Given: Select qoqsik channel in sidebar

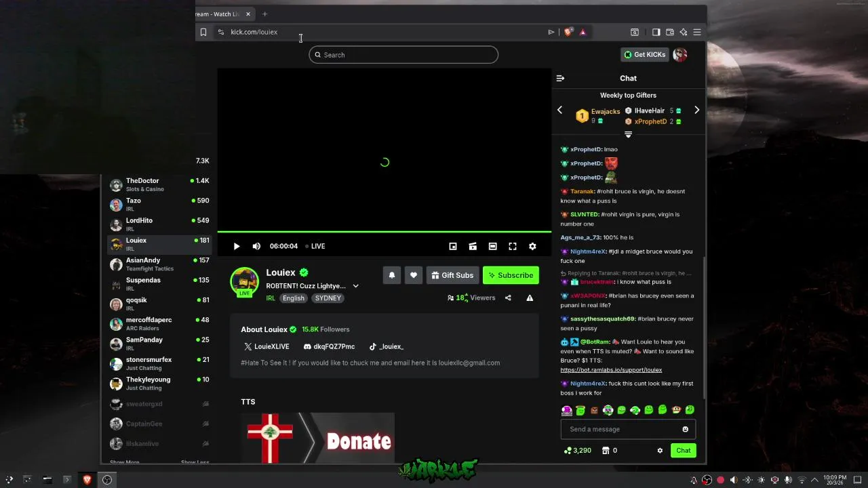Looking at the screenshot, I should click(x=159, y=303).
